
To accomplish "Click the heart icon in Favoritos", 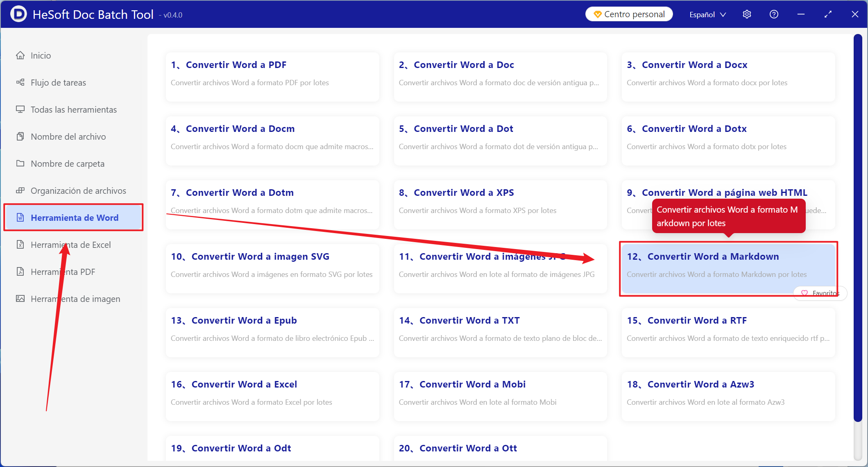I will click(805, 293).
